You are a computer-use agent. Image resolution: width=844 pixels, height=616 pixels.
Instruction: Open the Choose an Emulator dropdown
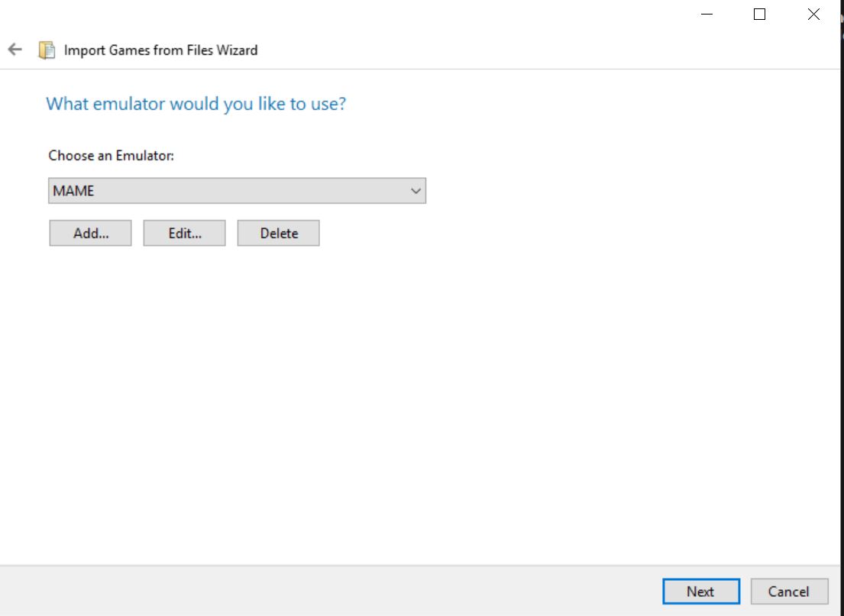237,191
